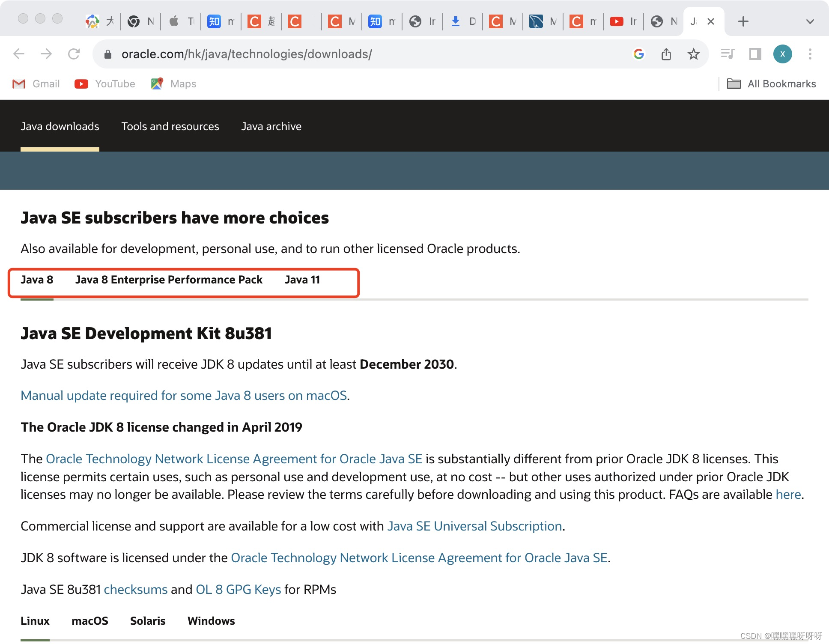
Task: Open Java archive nav item
Action: (x=271, y=126)
